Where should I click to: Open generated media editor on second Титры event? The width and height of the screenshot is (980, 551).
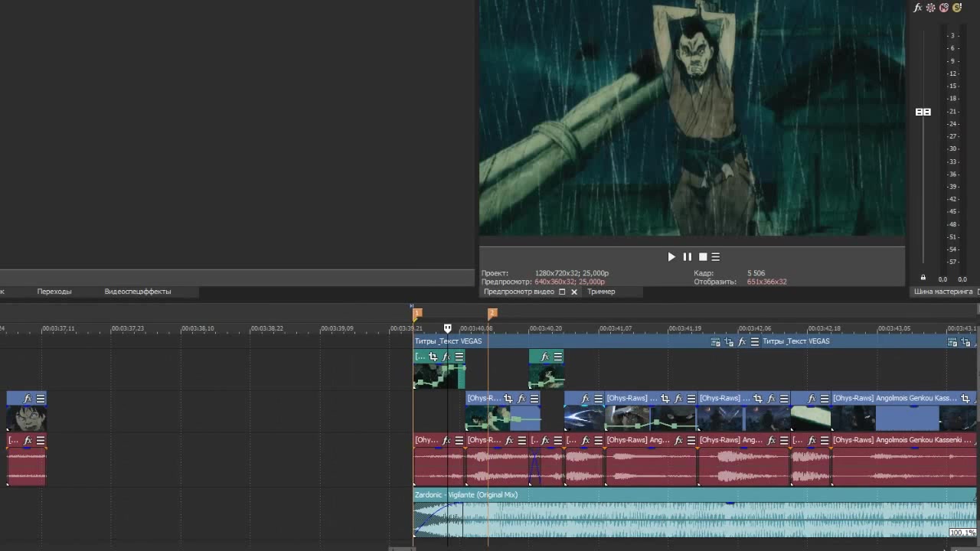pyautogui.click(x=952, y=342)
